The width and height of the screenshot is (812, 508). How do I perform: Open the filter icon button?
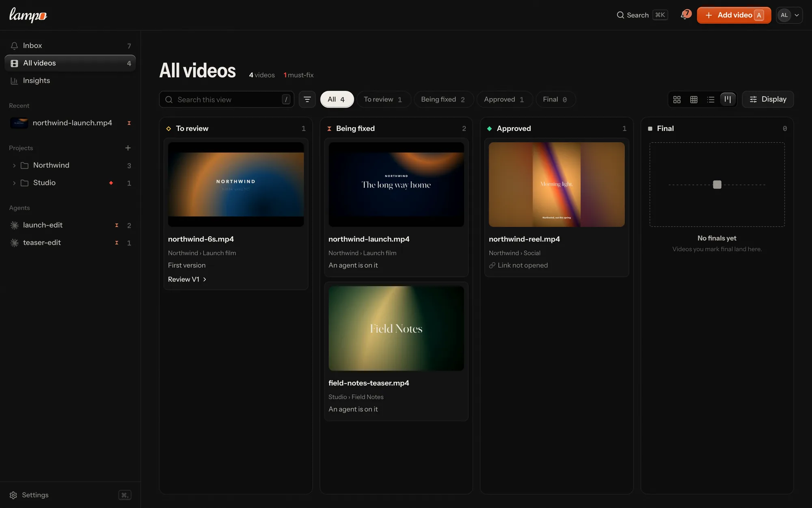[x=307, y=99]
